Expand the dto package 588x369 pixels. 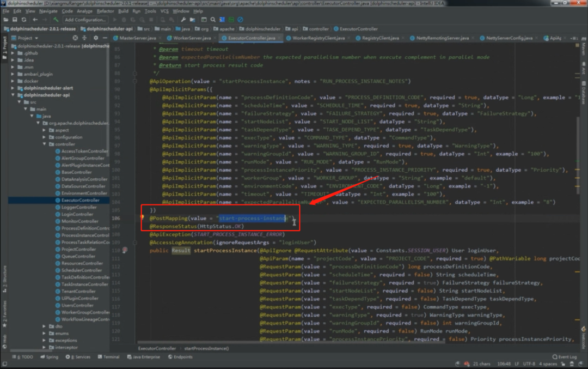point(44,326)
